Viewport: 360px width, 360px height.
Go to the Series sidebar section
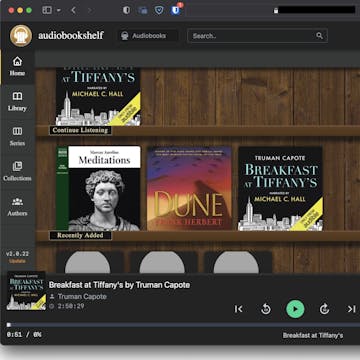click(x=17, y=137)
